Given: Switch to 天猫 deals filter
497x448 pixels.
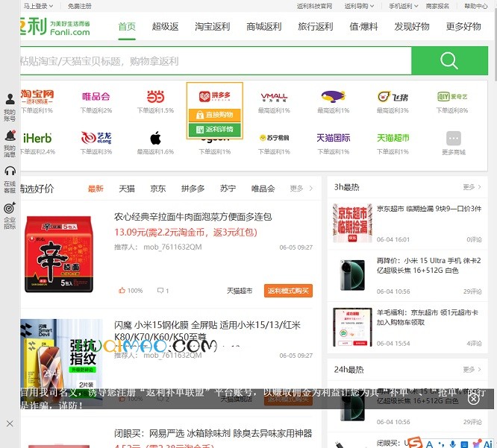Looking at the screenshot, I should pos(127,189).
